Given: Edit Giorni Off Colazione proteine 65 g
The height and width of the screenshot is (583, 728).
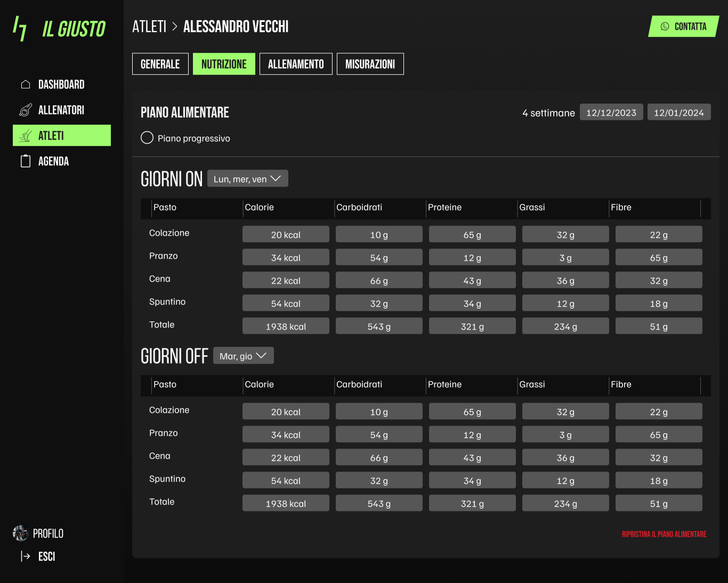Looking at the screenshot, I should [x=472, y=411].
